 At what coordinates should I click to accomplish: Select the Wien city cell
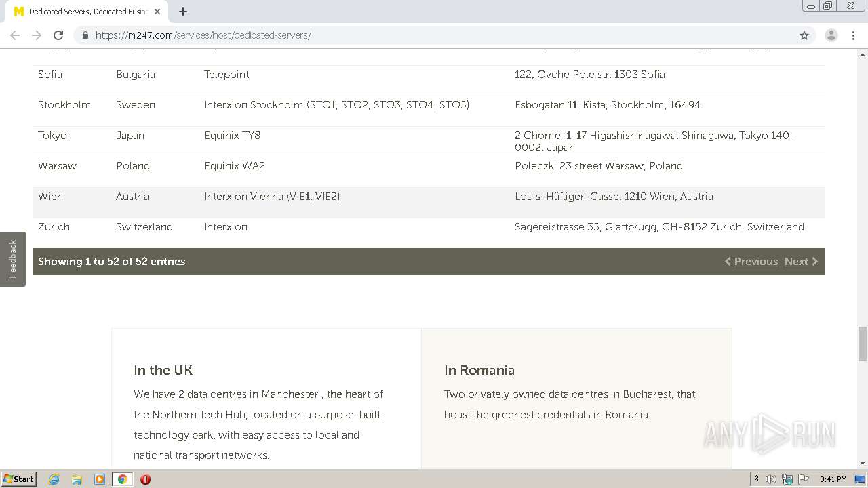51,197
